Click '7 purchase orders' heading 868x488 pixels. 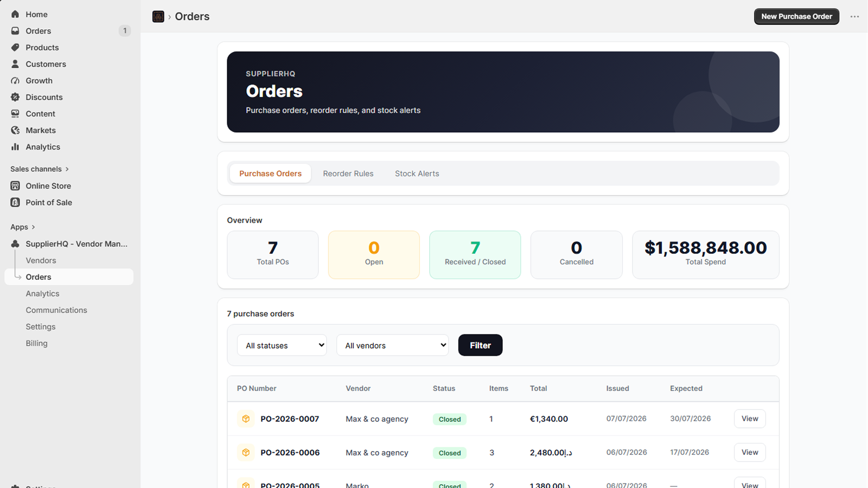(x=260, y=314)
